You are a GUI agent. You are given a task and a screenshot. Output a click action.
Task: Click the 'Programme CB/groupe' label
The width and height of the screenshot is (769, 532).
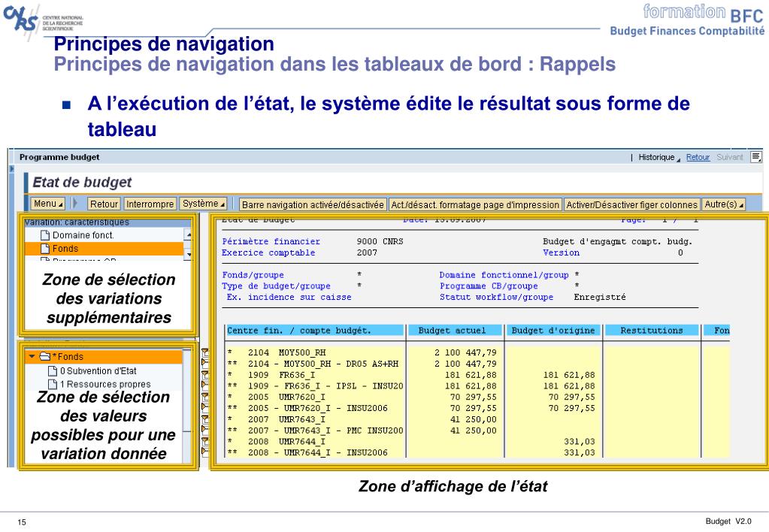[489, 286]
